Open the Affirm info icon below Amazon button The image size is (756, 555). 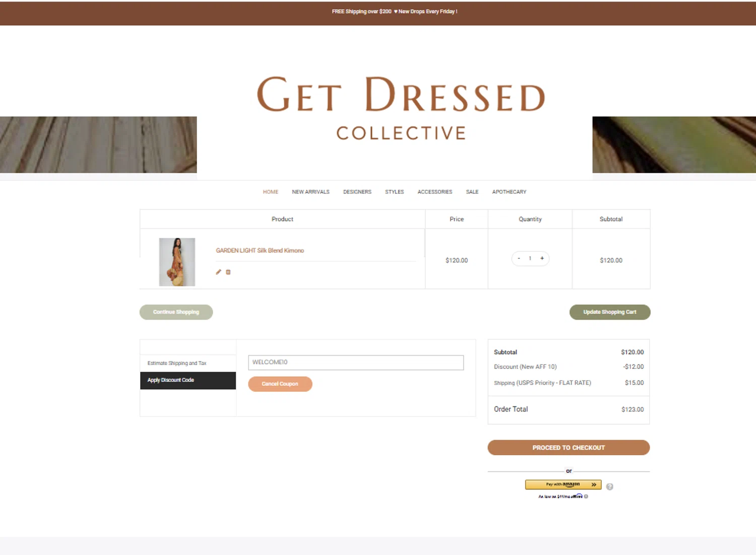pyautogui.click(x=586, y=496)
